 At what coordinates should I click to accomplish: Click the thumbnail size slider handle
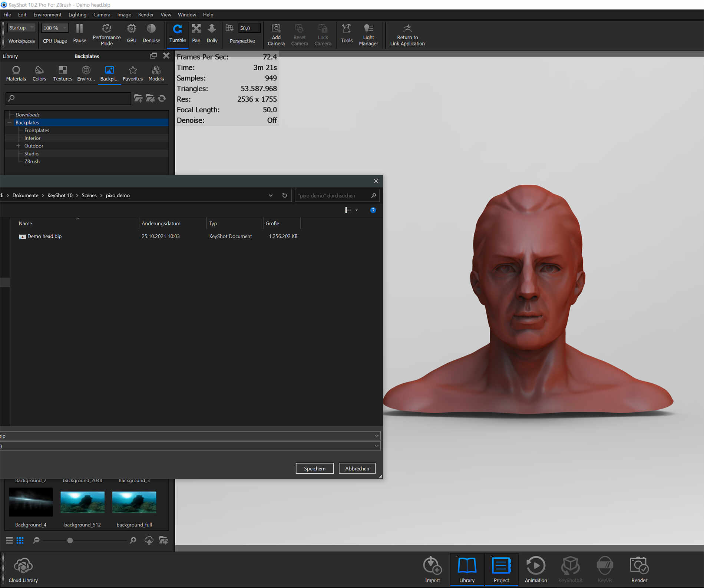(x=70, y=541)
